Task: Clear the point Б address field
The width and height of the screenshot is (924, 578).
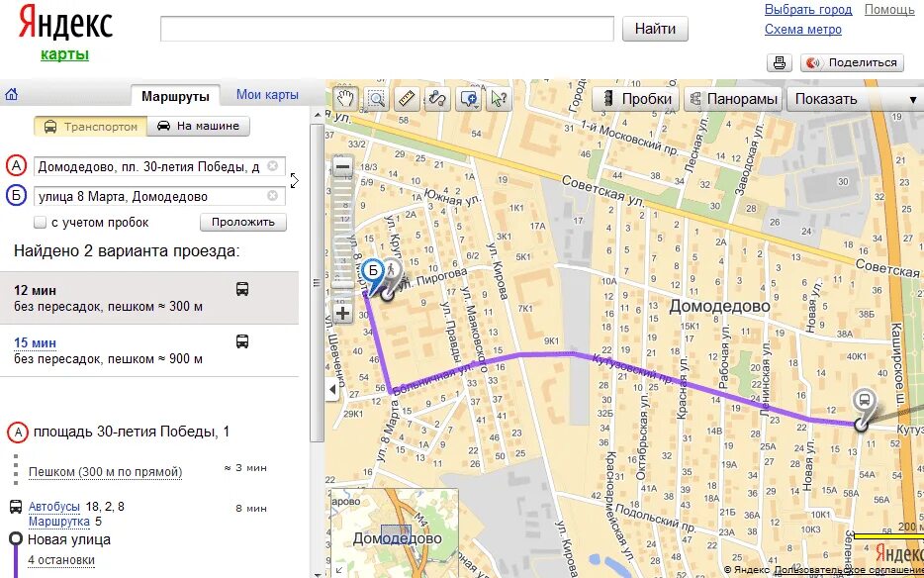Action: pyautogui.click(x=272, y=196)
